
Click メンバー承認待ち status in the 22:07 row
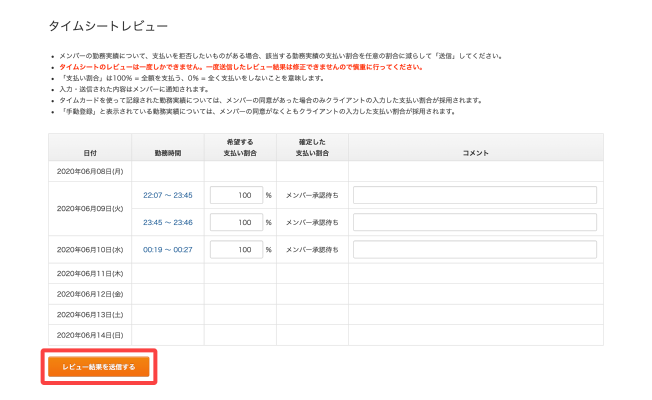point(312,195)
